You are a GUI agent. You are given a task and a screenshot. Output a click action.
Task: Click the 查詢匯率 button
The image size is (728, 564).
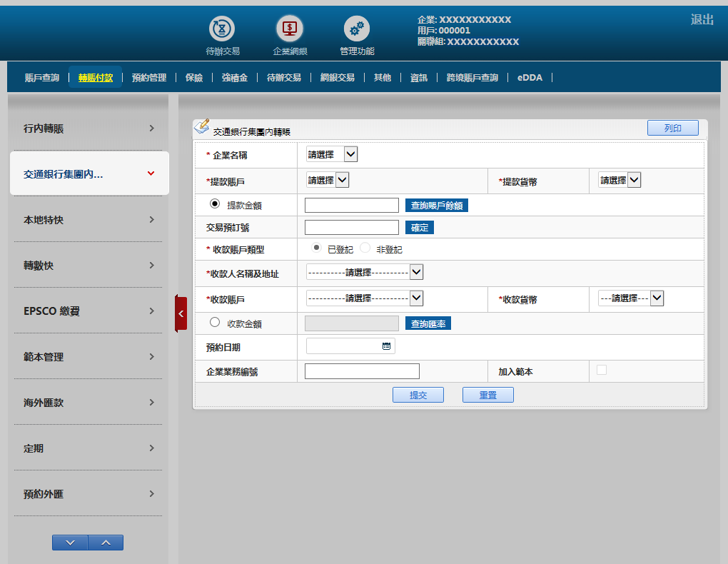428,323
